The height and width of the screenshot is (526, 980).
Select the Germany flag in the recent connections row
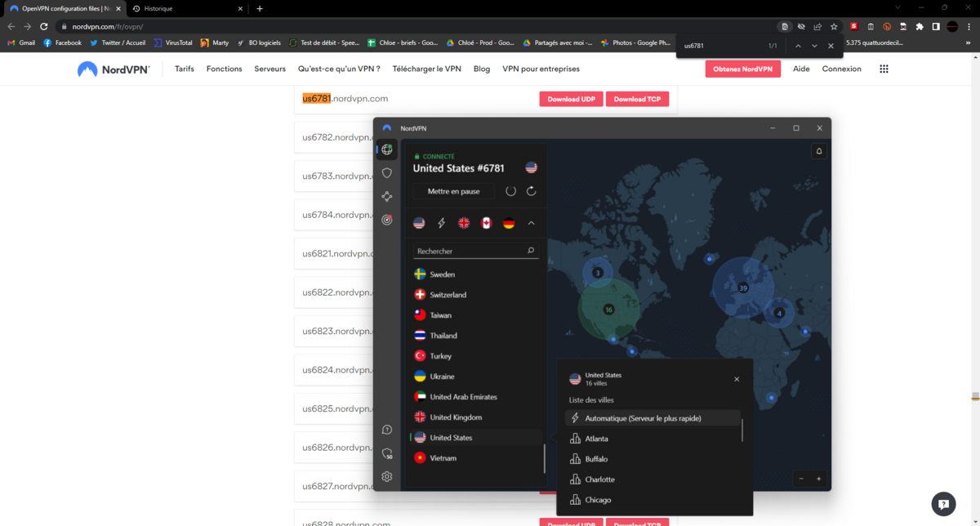pyautogui.click(x=509, y=223)
